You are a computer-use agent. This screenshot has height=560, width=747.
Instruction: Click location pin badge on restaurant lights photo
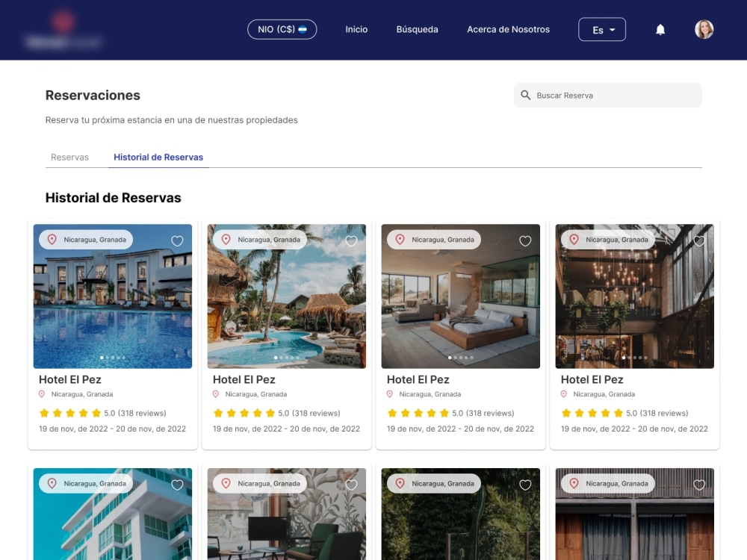click(607, 240)
